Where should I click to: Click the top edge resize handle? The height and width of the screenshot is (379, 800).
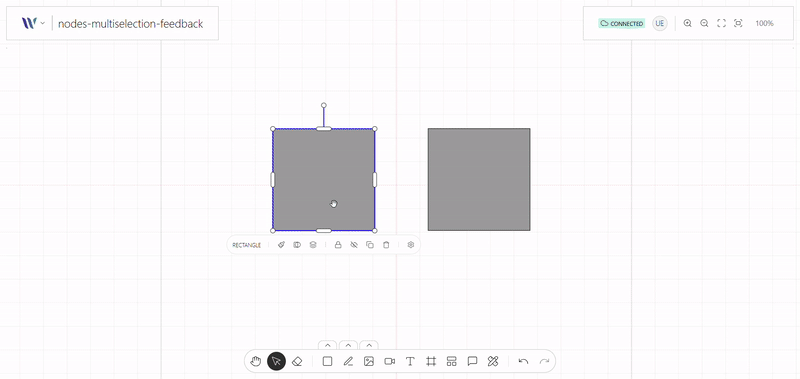(x=323, y=129)
